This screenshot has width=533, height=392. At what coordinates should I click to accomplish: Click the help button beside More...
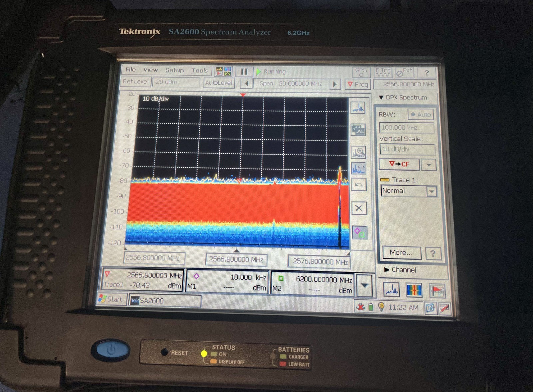[433, 254]
